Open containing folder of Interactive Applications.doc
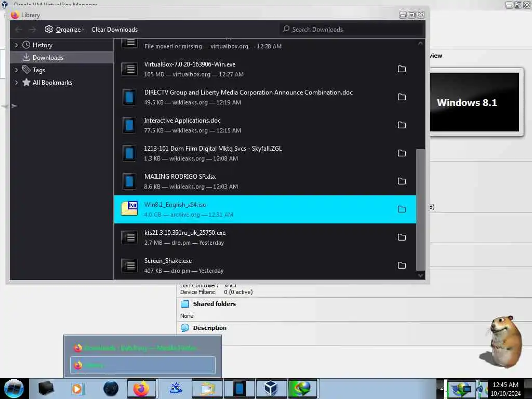Screen dimensions: 532x399 pyautogui.click(x=402, y=125)
